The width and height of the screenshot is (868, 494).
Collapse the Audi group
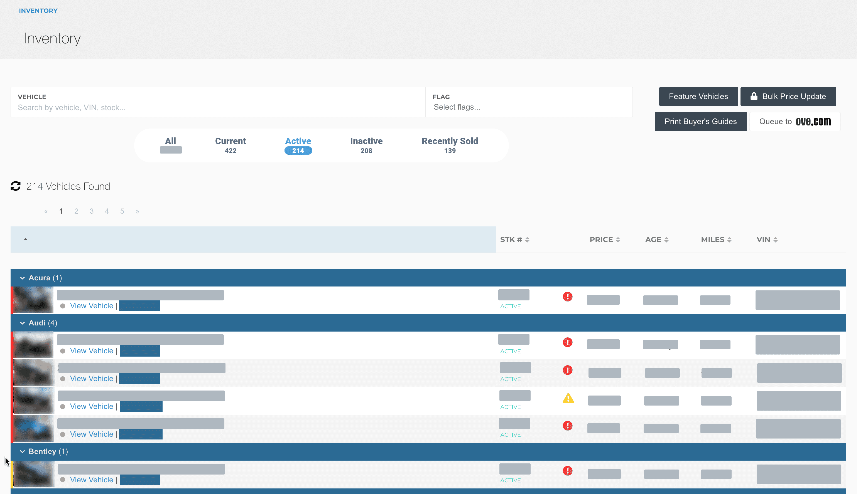[22, 323]
